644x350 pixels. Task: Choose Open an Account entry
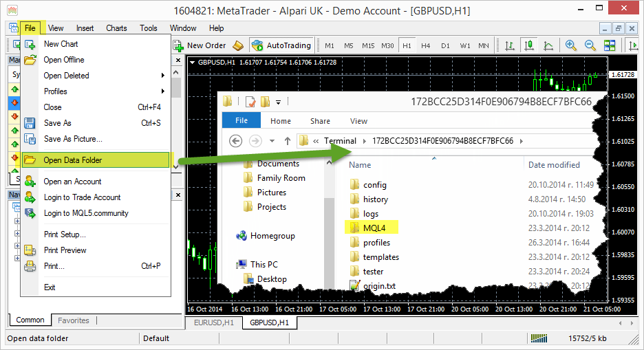(x=95, y=182)
